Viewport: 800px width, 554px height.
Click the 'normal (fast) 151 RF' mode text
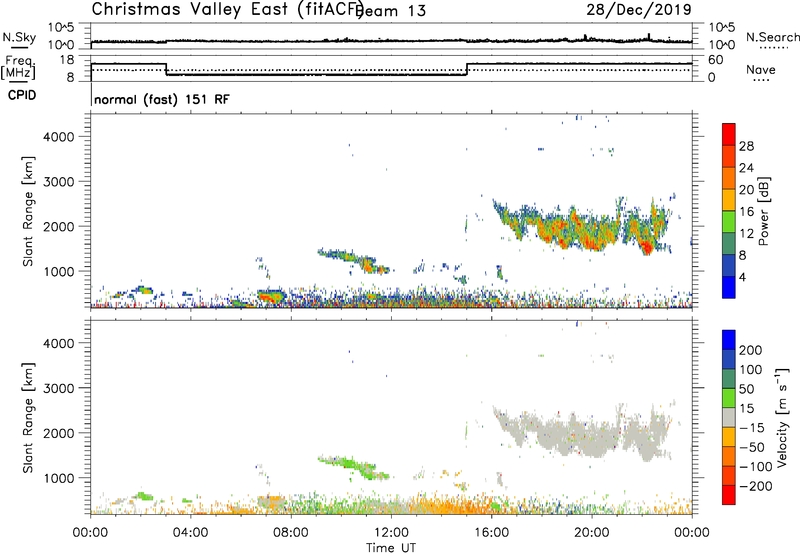click(x=162, y=99)
